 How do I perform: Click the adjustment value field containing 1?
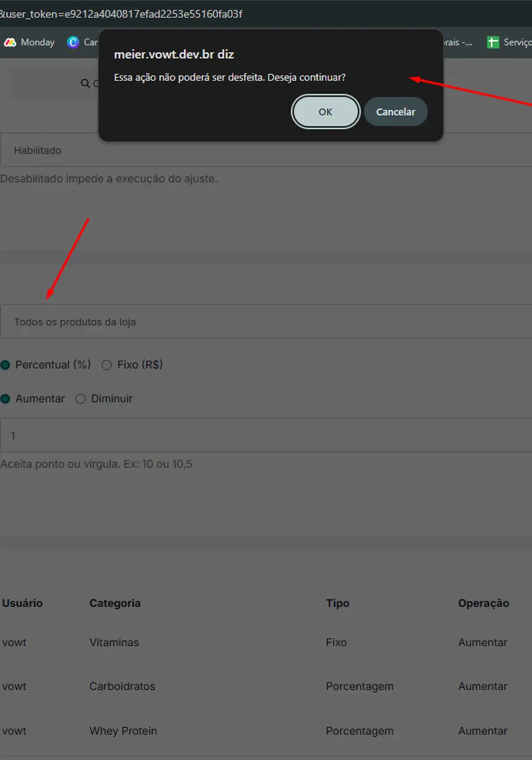266,435
